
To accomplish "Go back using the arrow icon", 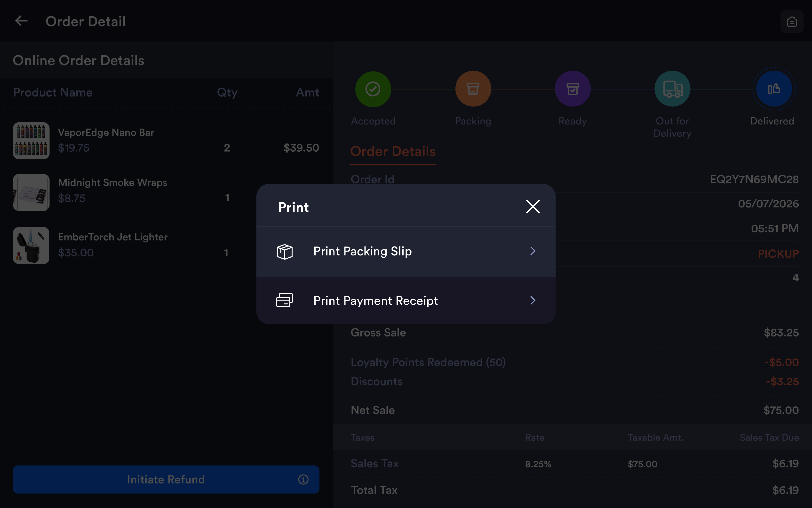I will pos(21,21).
